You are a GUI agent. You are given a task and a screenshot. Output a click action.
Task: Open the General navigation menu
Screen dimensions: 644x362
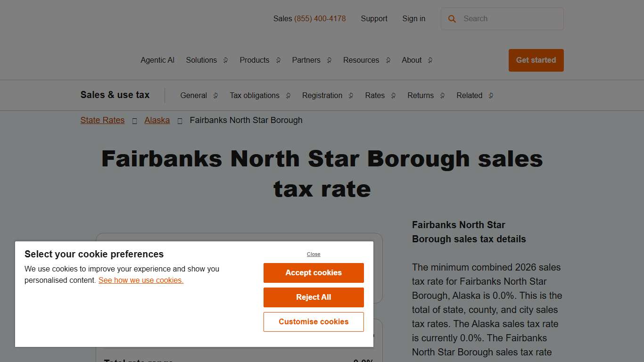[193, 95]
